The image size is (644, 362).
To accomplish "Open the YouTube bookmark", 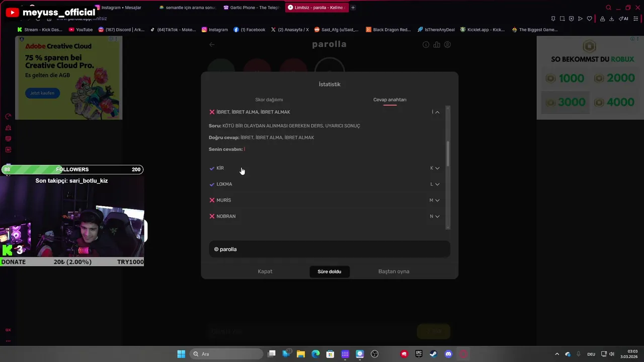I will click(80, 30).
